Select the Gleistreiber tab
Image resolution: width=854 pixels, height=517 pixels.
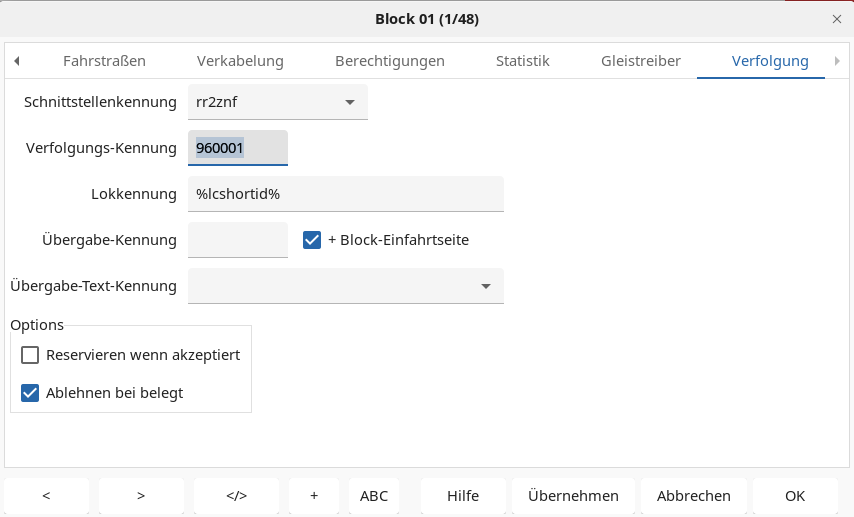click(640, 61)
